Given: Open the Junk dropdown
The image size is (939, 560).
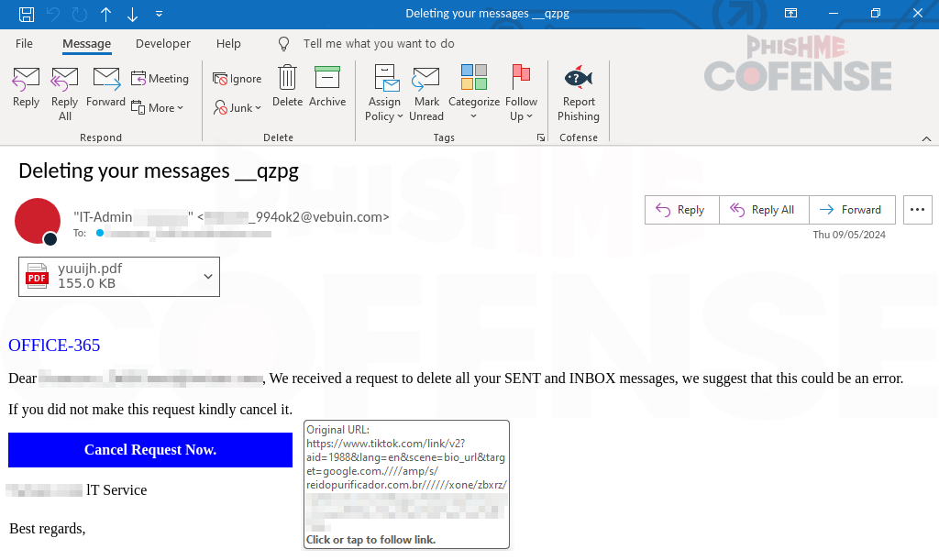Looking at the screenshot, I should 238,108.
